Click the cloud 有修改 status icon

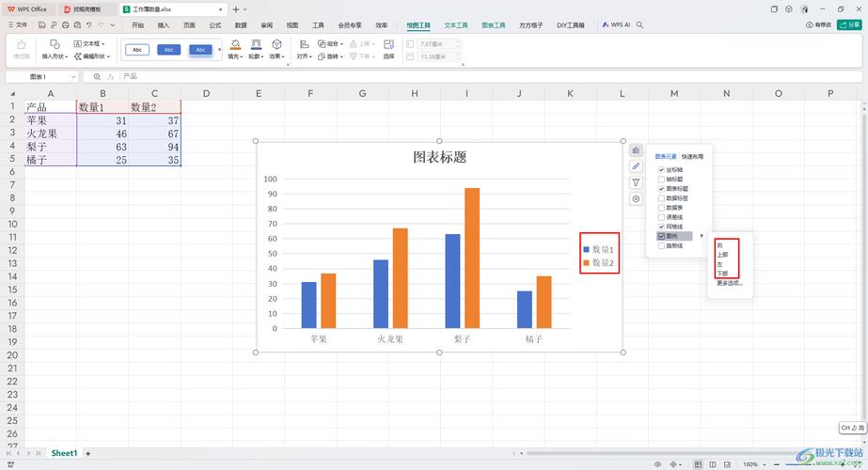coord(819,25)
